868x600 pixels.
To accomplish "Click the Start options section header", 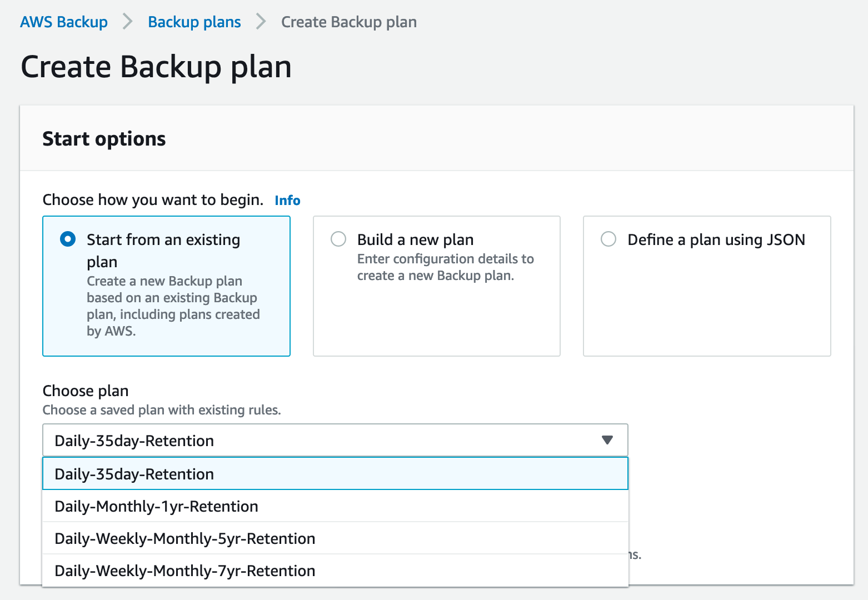I will 104,138.
